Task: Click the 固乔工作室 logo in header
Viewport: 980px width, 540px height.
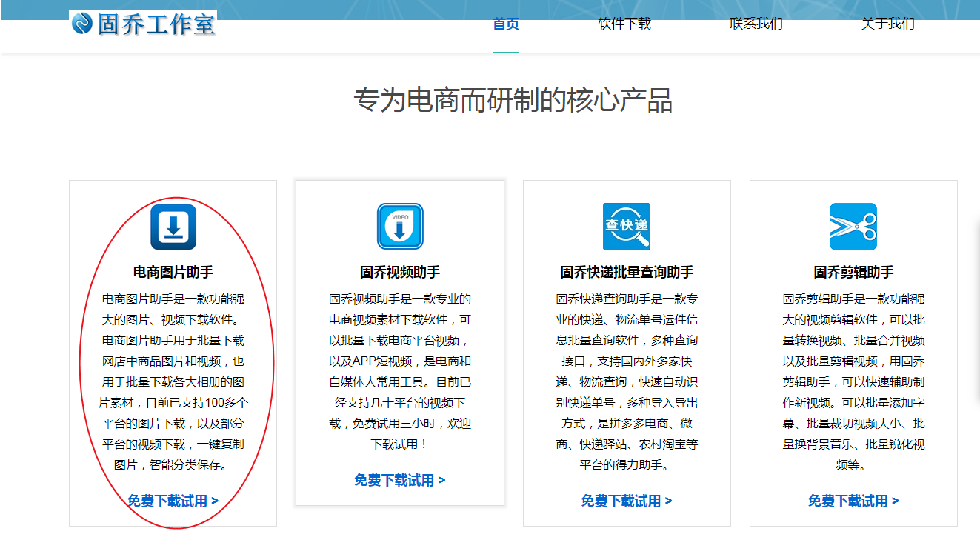Action: coord(144,24)
